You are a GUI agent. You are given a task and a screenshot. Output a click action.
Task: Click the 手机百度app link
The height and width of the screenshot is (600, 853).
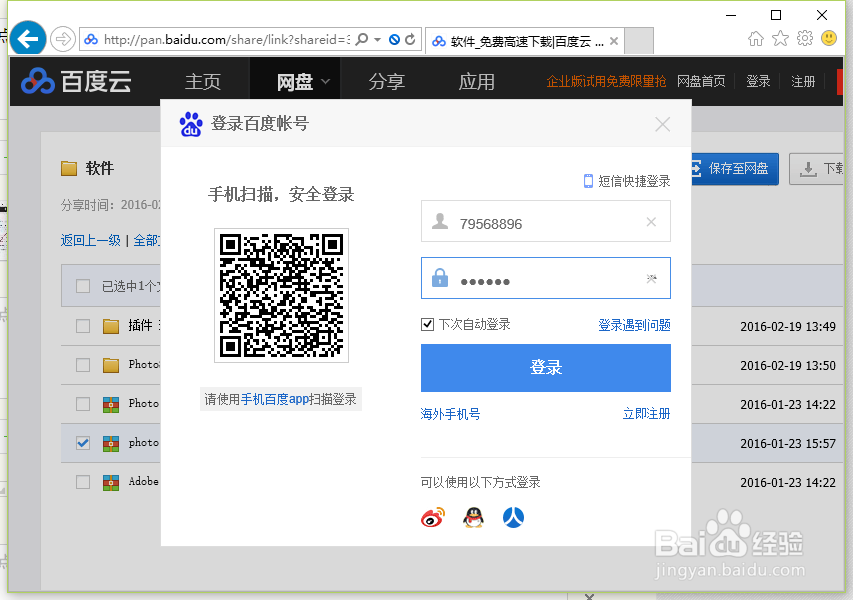[275, 399]
